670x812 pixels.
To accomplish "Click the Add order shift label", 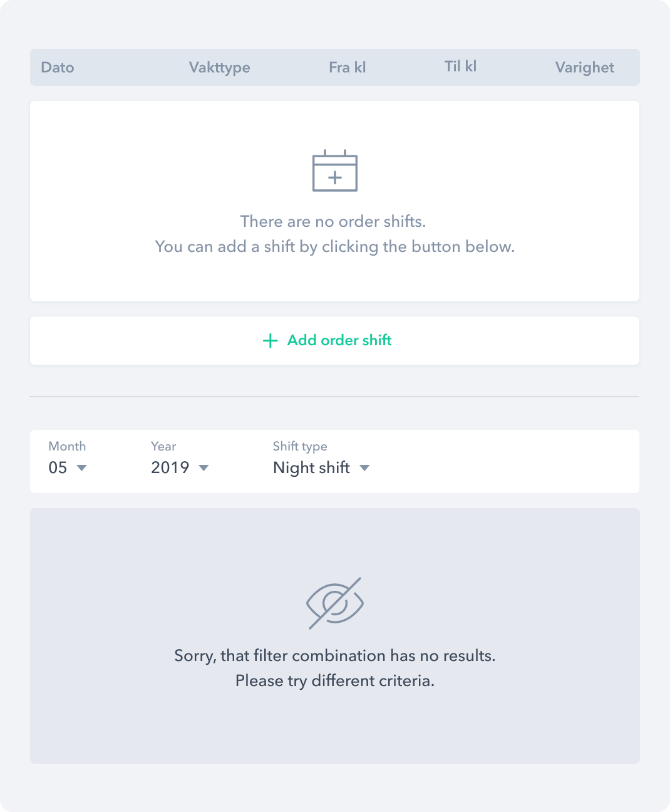I will 339,340.
